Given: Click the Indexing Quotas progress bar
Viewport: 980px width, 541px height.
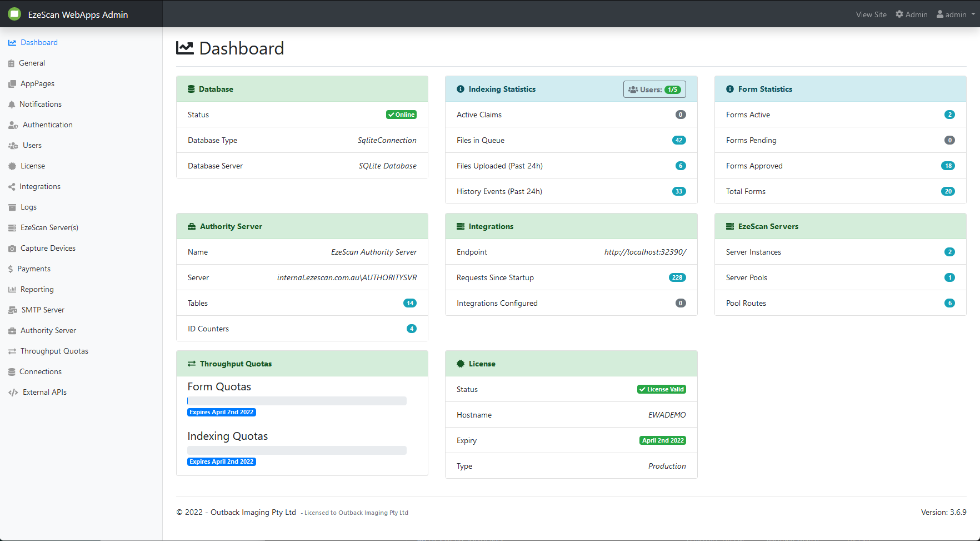Looking at the screenshot, I should tap(297, 450).
